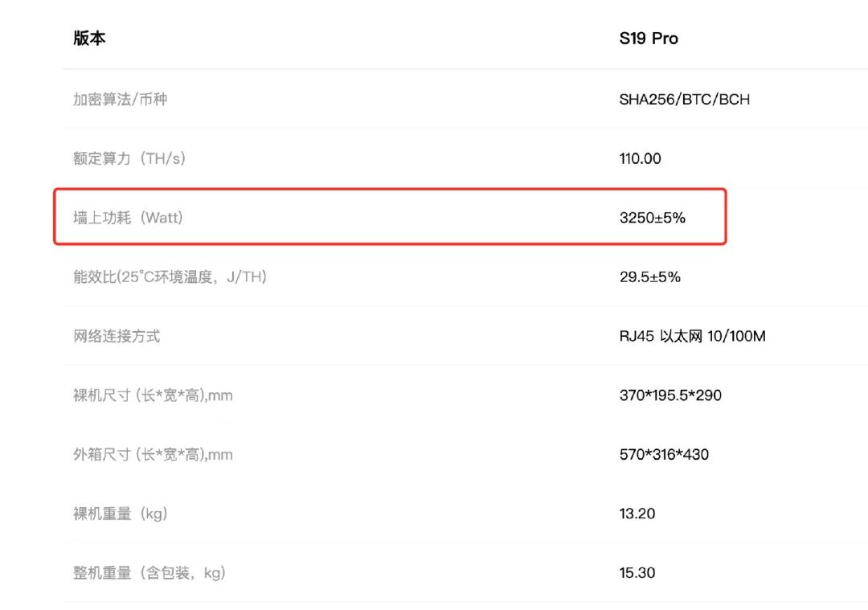Select the 加密算法/币种 row label
The image size is (868, 610).
coord(121,100)
